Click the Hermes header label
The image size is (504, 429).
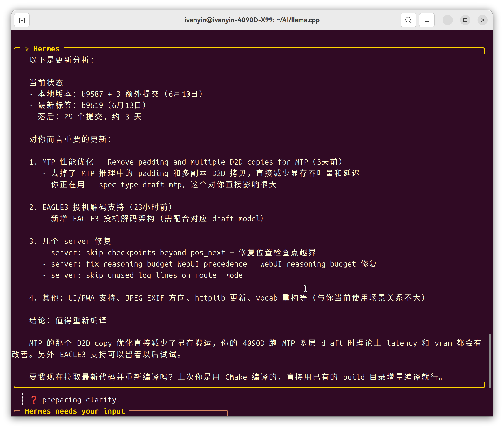pyautogui.click(x=46, y=49)
